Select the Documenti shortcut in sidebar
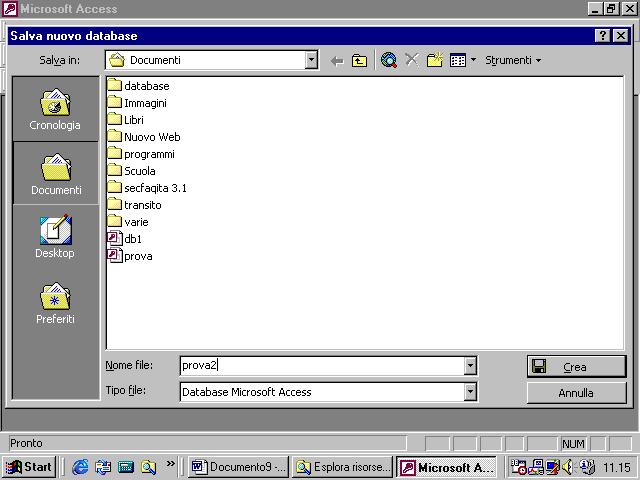The image size is (640, 480). [x=56, y=174]
